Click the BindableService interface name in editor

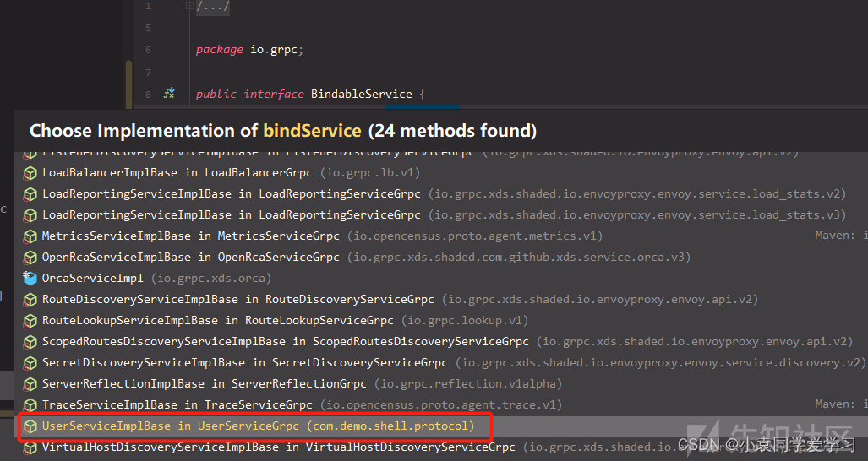[x=362, y=94]
